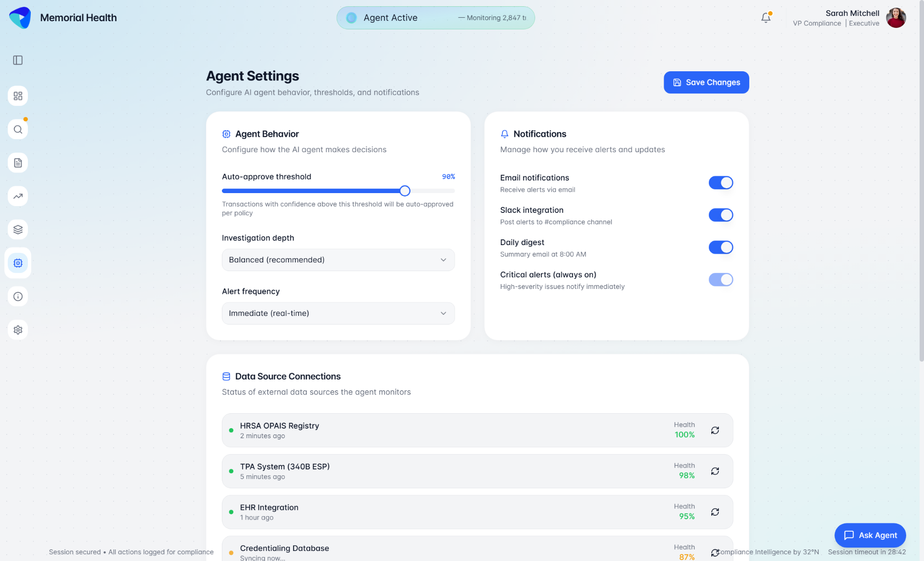Click the 100% health value
924x561 pixels.
pyautogui.click(x=684, y=435)
